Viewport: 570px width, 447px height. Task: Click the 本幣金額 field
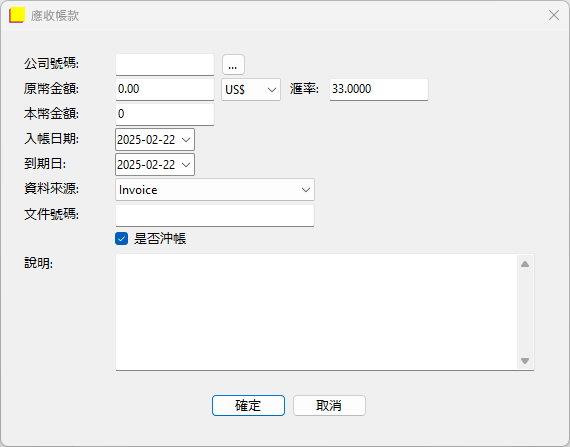coord(165,114)
